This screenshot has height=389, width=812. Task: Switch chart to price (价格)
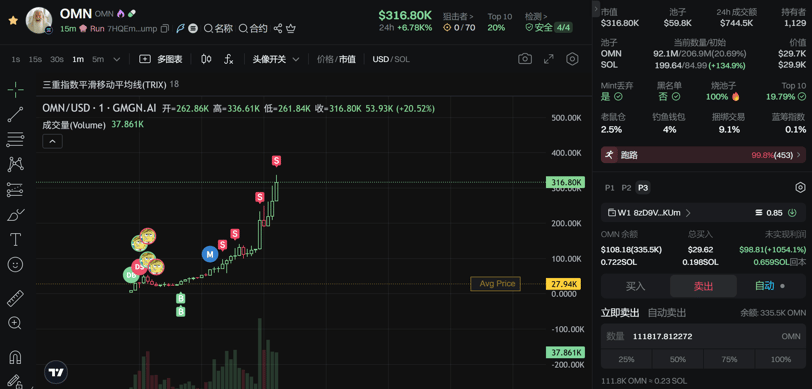pyautogui.click(x=325, y=60)
